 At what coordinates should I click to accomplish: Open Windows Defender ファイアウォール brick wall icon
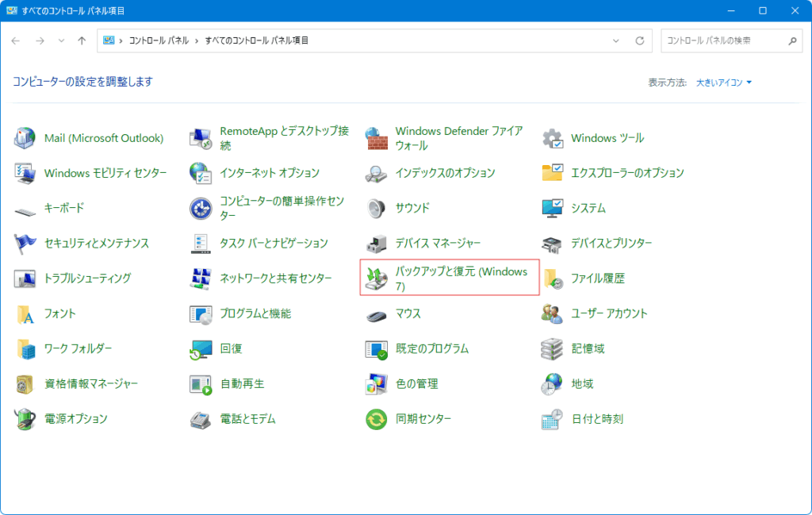coord(377,138)
